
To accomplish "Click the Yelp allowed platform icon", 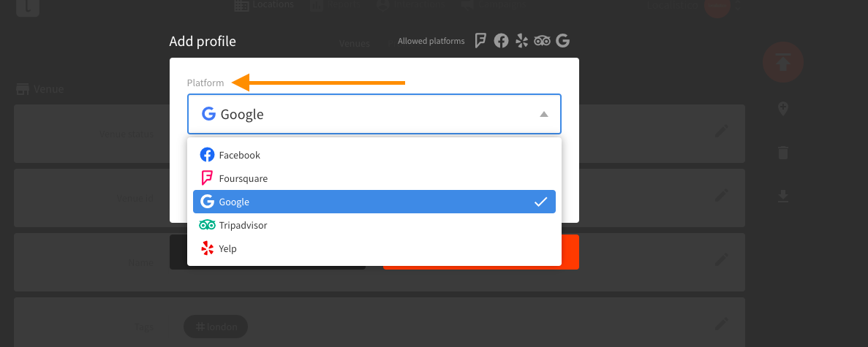I will (x=521, y=40).
